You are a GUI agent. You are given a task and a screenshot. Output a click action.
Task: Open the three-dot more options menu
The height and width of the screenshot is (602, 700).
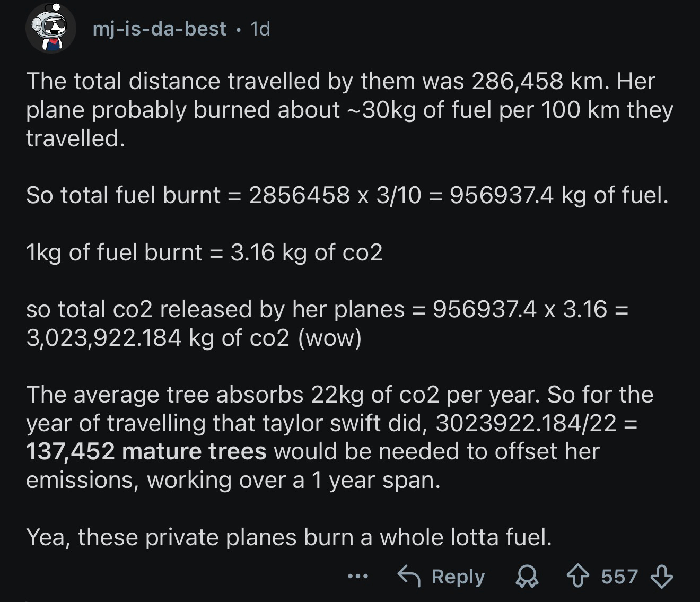[x=358, y=576]
